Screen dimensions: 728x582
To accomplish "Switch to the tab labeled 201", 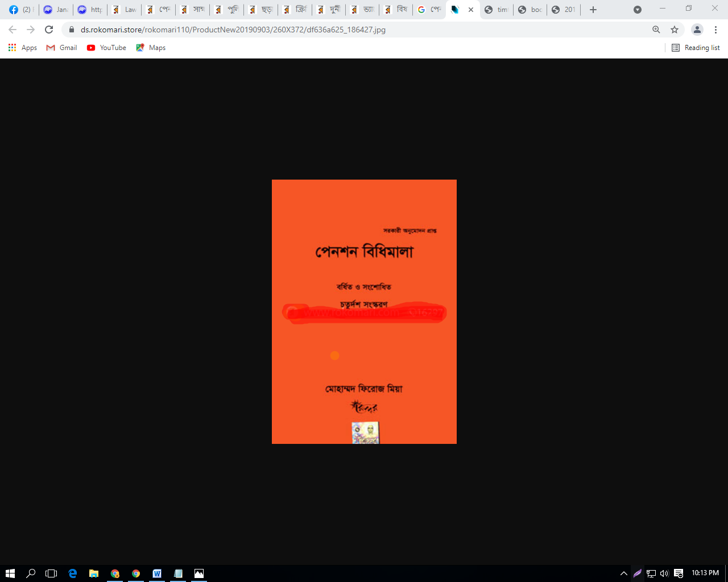I will coord(564,10).
